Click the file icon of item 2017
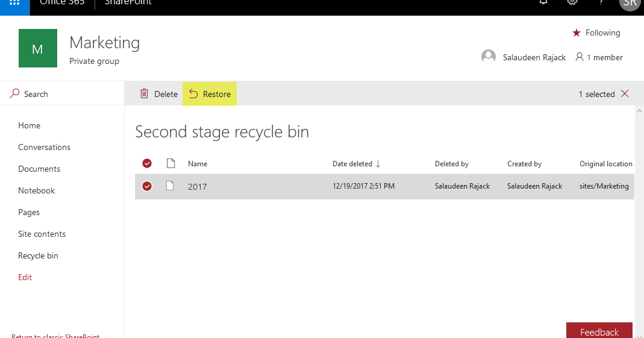Viewport: 644px width, 338px height. (x=170, y=186)
